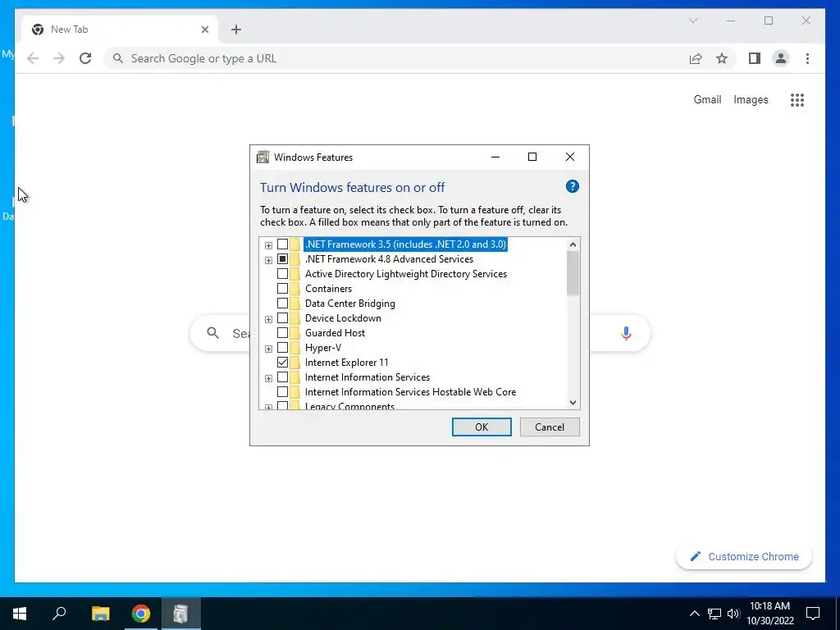Click the Windows Features title bar icon
The height and width of the screenshot is (630, 840).
[263, 157]
